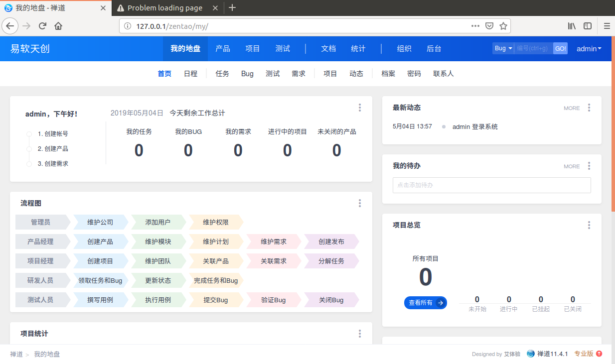Click the 创建产品 flowchart step

[100, 242]
